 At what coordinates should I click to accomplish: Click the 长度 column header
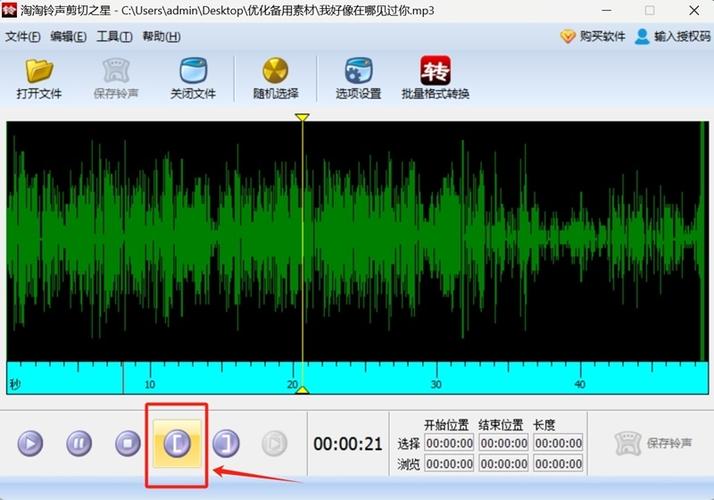(x=544, y=425)
